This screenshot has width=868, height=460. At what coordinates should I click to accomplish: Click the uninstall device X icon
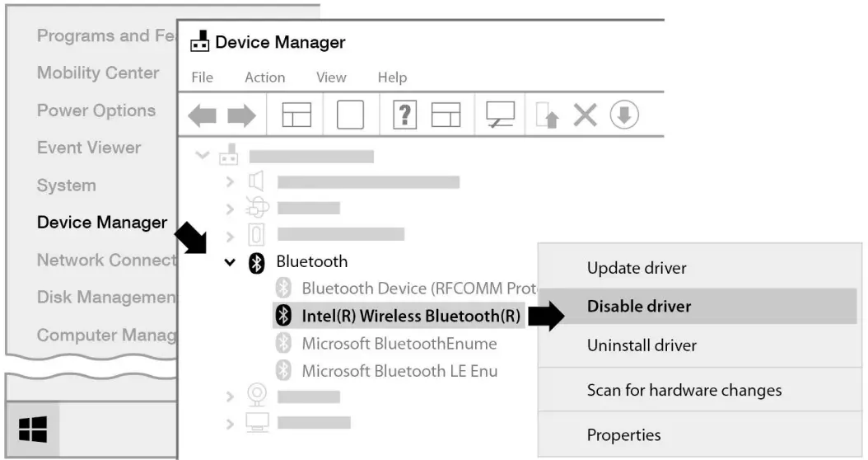coord(585,115)
